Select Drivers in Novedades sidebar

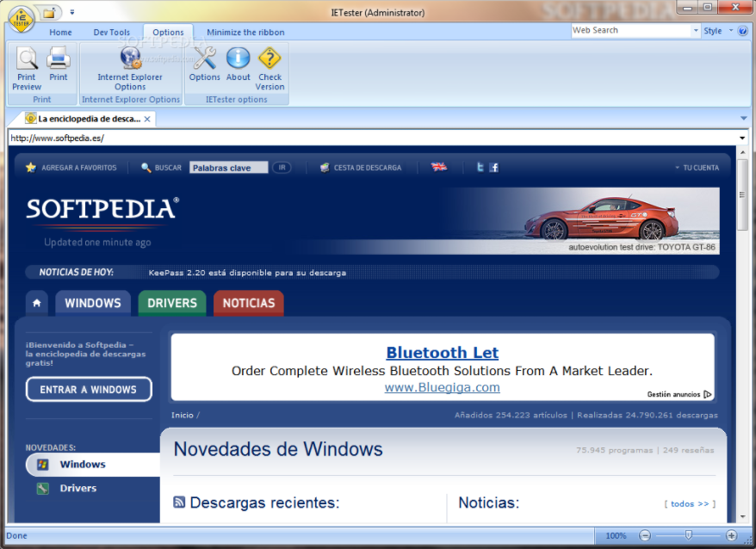pyautogui.click(x=78, y=488)
